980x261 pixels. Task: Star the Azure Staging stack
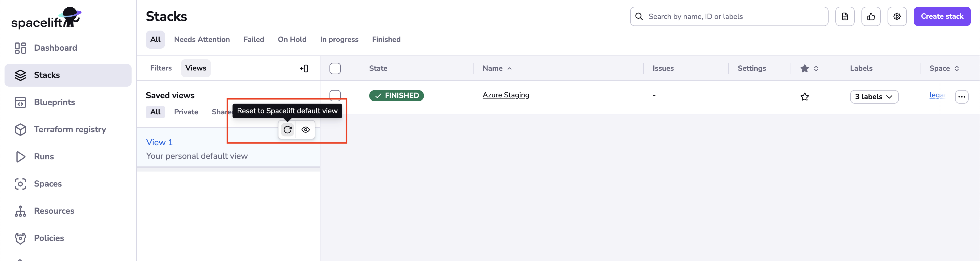click(805, 97)
